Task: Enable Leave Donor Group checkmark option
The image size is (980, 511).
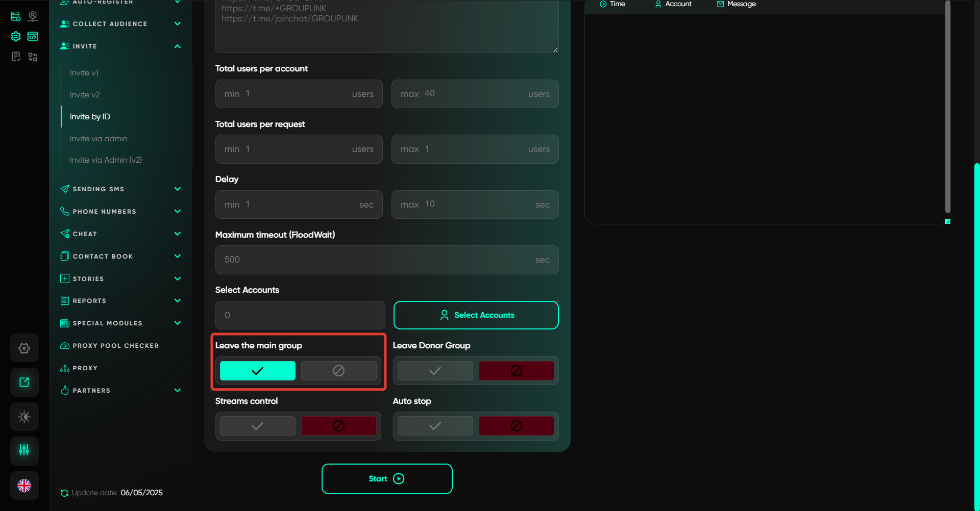Action: tap(435, 371)
